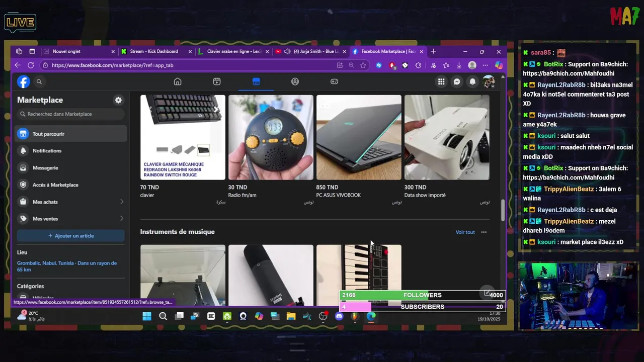Open the weather widget showing 20°C
This screenshot has width=644, height=362.
click(x=31, y=316)
